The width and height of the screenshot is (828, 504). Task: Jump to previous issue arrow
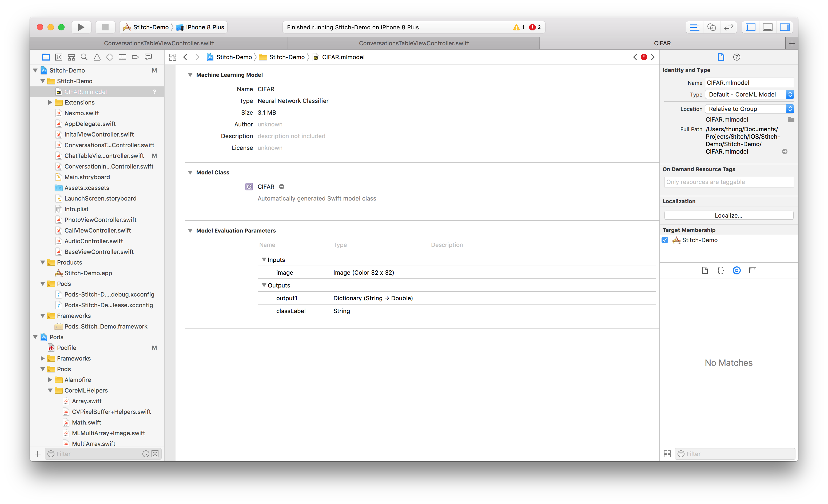click(635, 57)
